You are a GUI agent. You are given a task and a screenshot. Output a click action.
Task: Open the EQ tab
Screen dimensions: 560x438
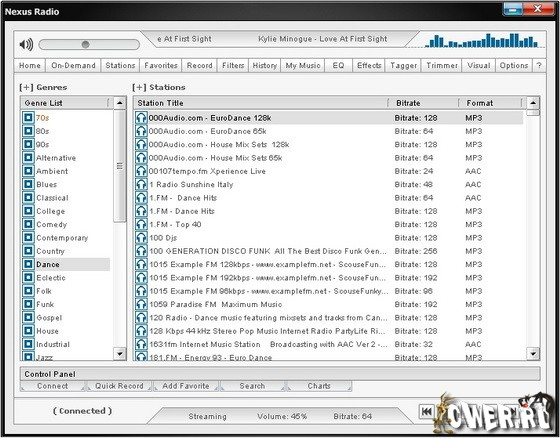(x=338, y=65)
